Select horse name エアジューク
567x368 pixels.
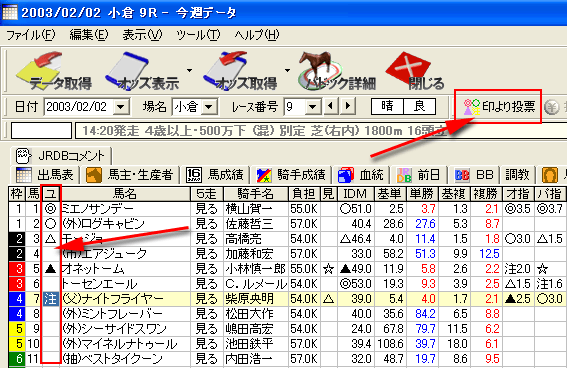pos(105,254)
